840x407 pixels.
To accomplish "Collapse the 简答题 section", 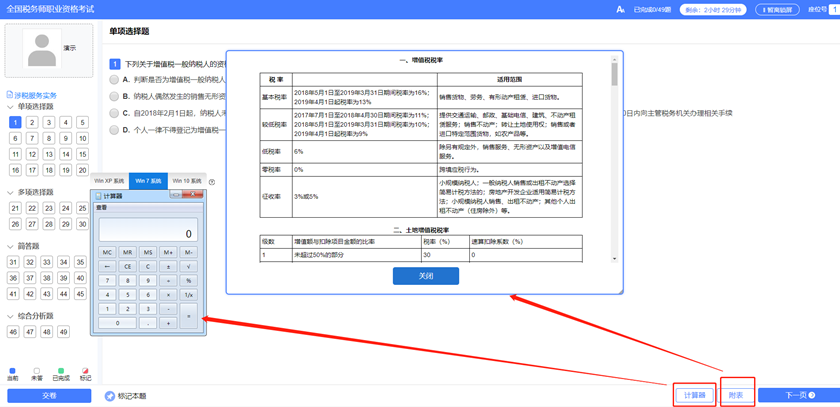I will coord(11,246).
